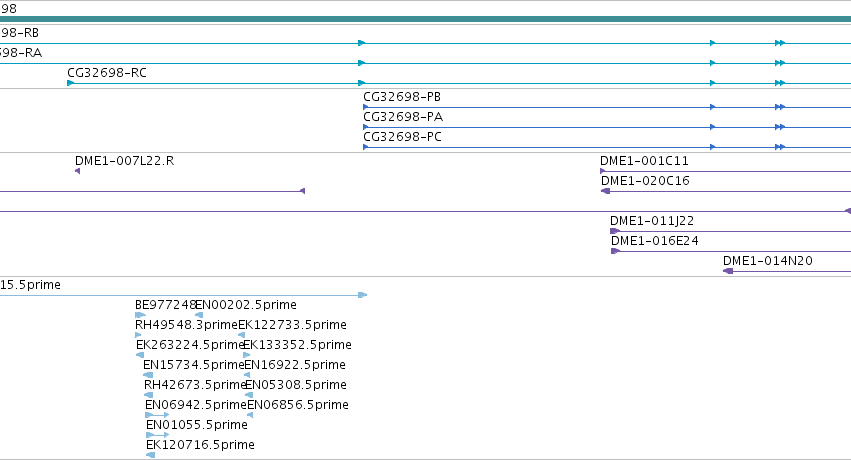Select the DME1-011J22 start arrow glyph
This screenshot has height=460, width=851.
click(x=615, y=231)
